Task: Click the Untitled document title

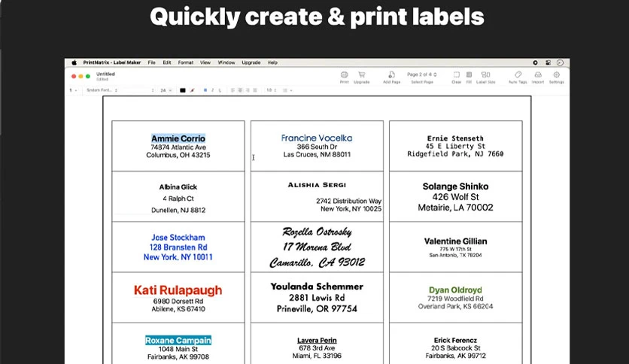Action: 105,74
